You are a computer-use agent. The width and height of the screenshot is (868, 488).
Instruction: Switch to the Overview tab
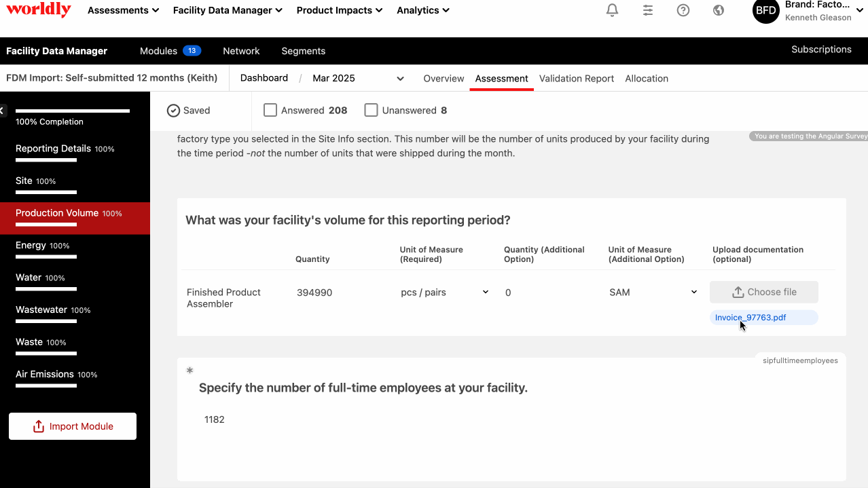pos(444,79)
